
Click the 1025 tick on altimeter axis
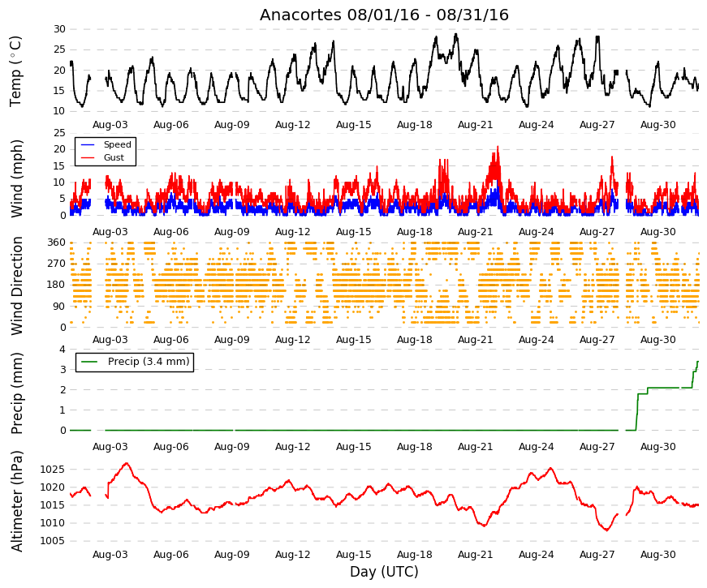coord(52,470)
